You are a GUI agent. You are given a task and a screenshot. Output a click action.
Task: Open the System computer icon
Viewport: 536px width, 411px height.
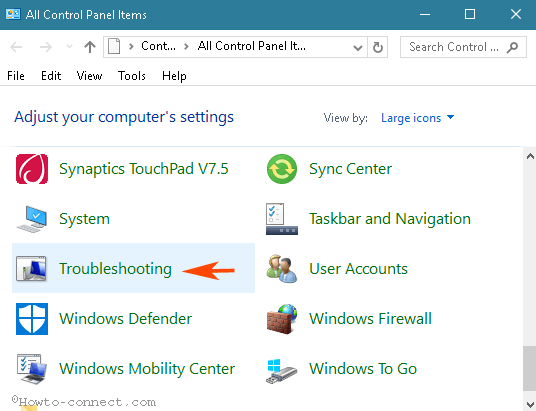click(31, 219)
